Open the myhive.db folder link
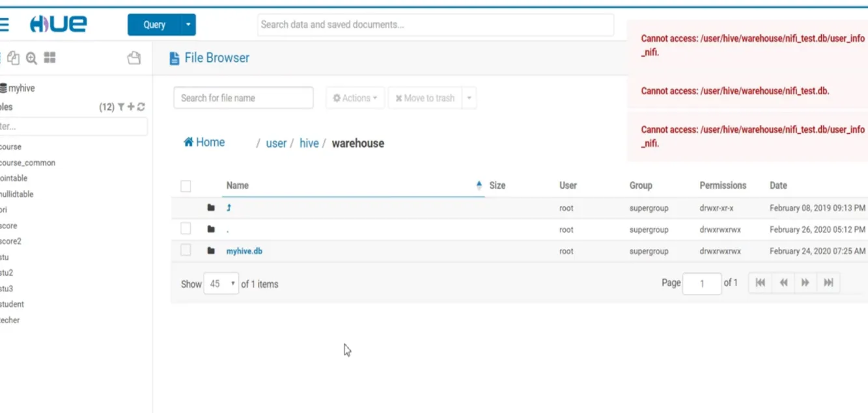Viewport: 868px width, 413px height. [x=244, y=251]
